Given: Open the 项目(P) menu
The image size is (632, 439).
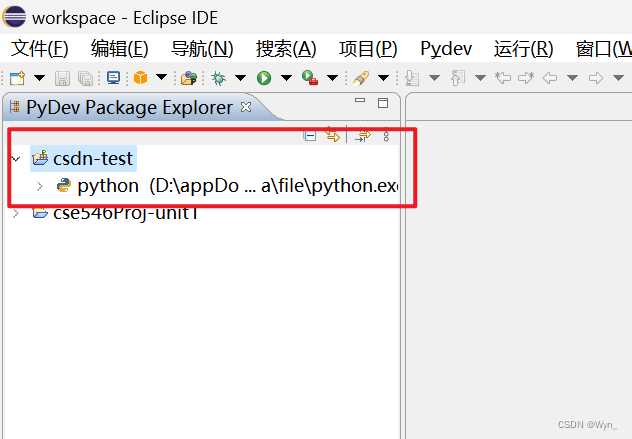Looking at the screenshot, I should click(368, 49).
